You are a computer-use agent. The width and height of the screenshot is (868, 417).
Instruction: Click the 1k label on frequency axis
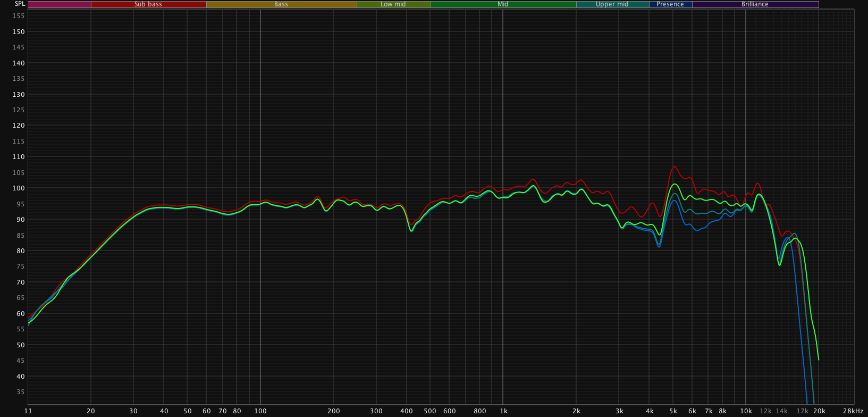503,411
